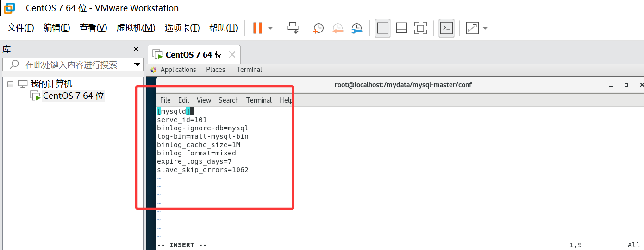The height and width of the screenshot is (250, 644).
Task: Expand the stretch display dropdown arrow
Action: [485, 28]
